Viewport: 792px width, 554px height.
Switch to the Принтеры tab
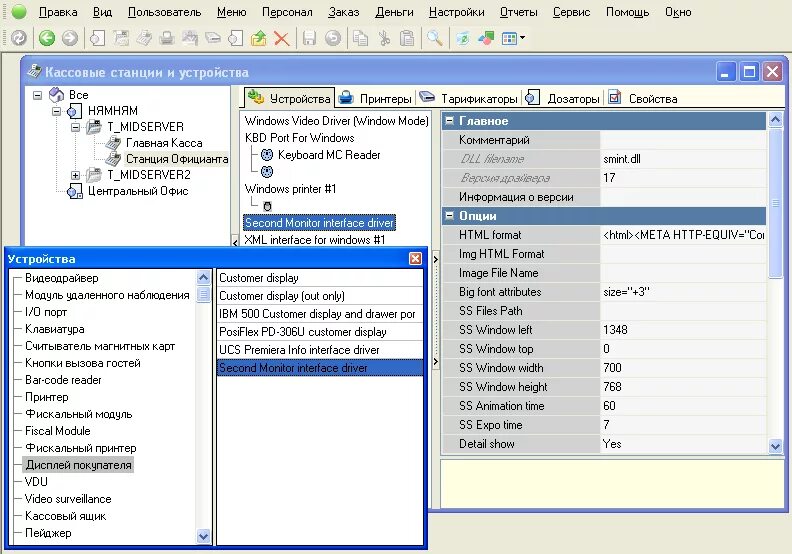[375, 98]
